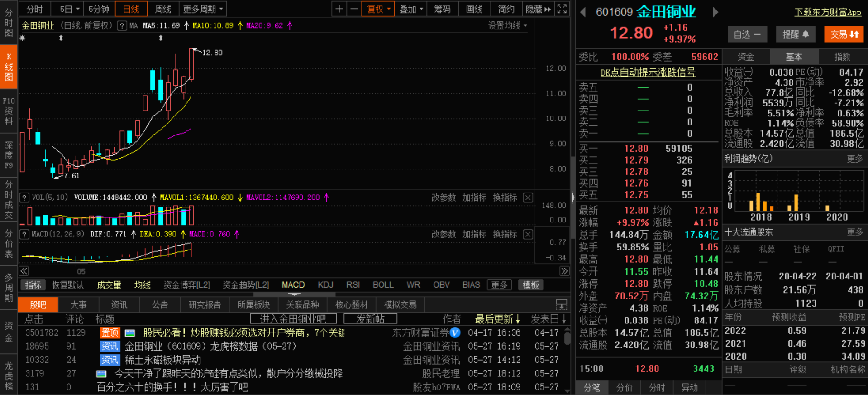Switch to the 分时 chart tab
Image resolution: width=868 pixels, height=395 pixels.
(34, 9)
